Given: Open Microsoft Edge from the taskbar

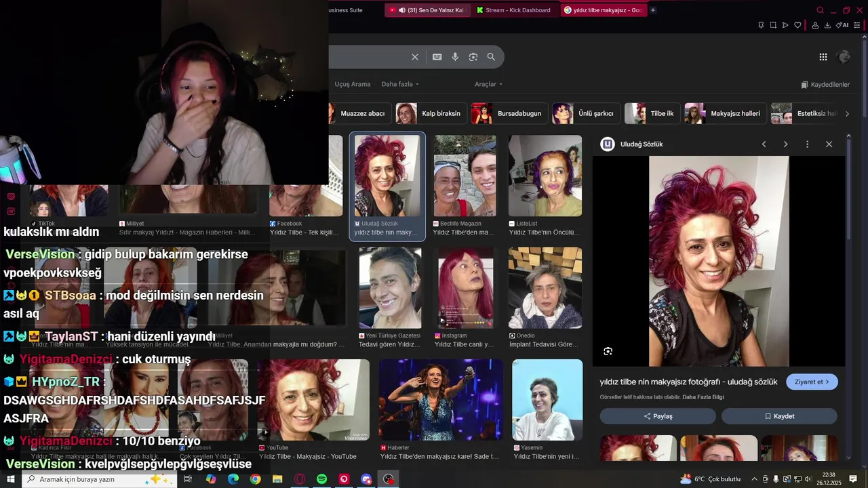Looking at the screenshot, I should [x=233, y=479].
